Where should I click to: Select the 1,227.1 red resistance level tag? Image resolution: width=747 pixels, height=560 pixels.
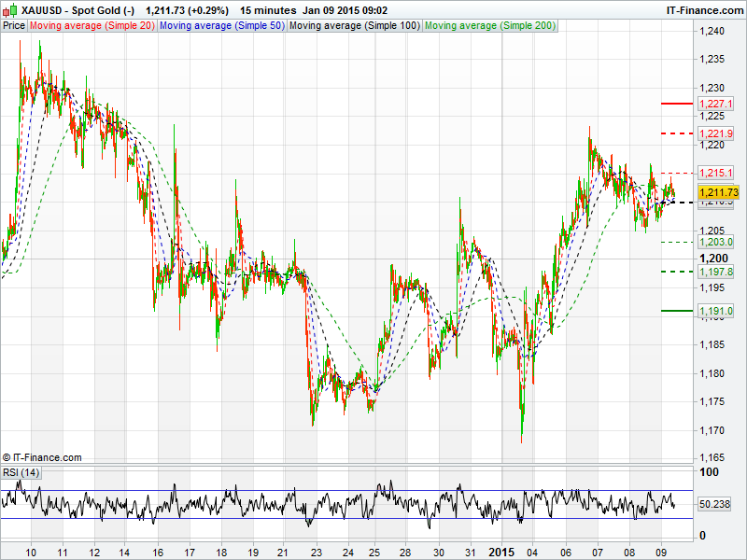coord(715,104)
